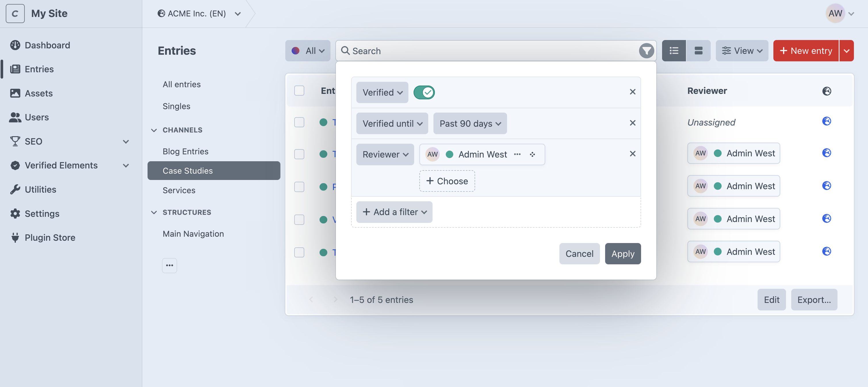
Task: Open the source options ellipsis button
Action: pos(169,265)
